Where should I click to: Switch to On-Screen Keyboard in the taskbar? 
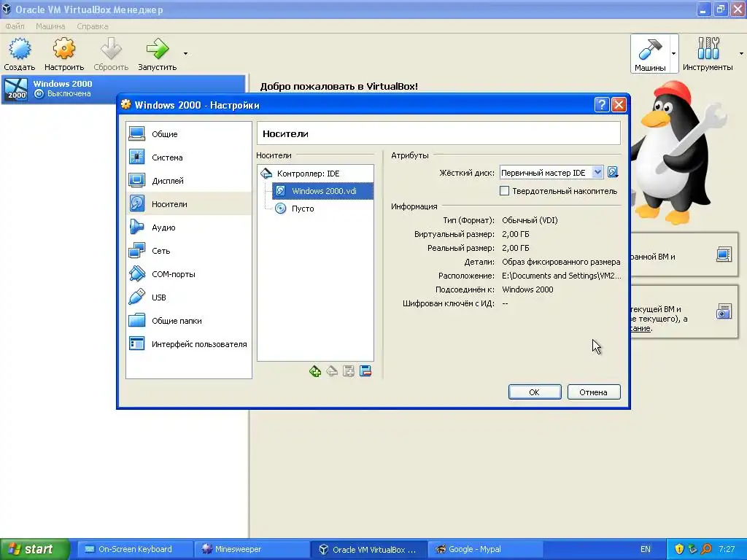pyautogui.click(x=134, y=549)
